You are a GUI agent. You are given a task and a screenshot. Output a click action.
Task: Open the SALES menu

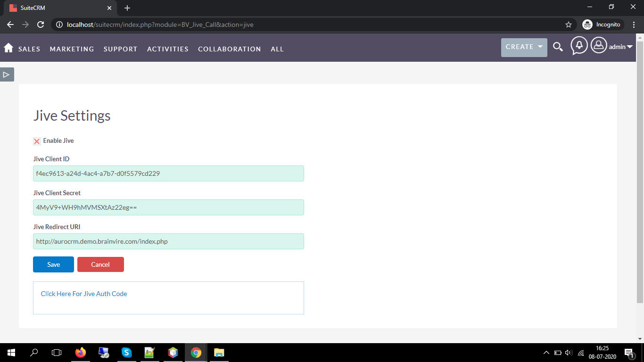tap(29, 49)
